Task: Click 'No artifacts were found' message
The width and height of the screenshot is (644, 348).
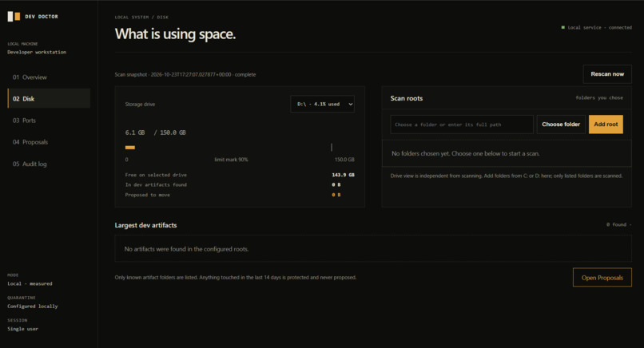Action: coord(186,249)
